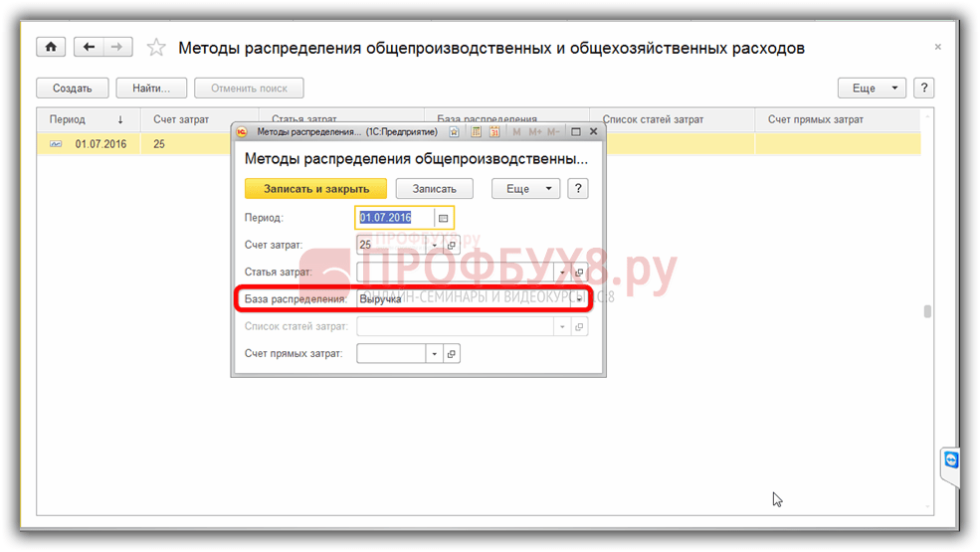Maximize the Методы распределения dialog window

tap(576, 132)
